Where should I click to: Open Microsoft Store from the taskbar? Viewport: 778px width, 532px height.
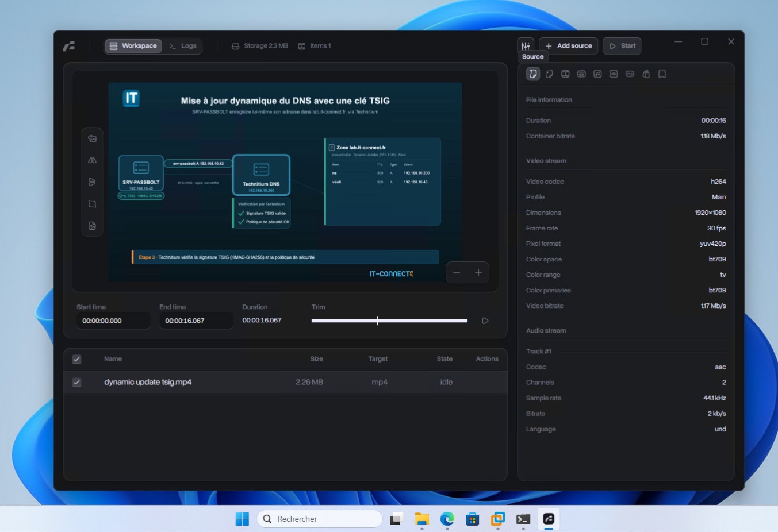click(x=473, y=519)
